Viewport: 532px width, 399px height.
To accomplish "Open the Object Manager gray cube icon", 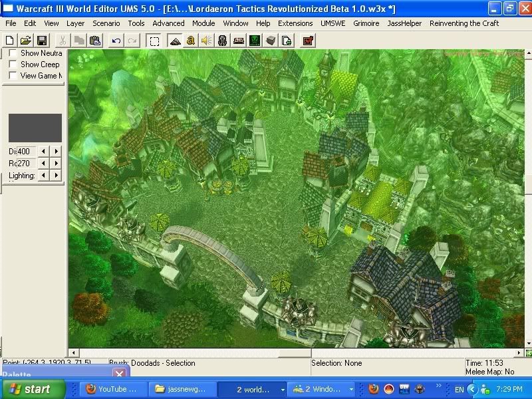I will tap(271, 41).
